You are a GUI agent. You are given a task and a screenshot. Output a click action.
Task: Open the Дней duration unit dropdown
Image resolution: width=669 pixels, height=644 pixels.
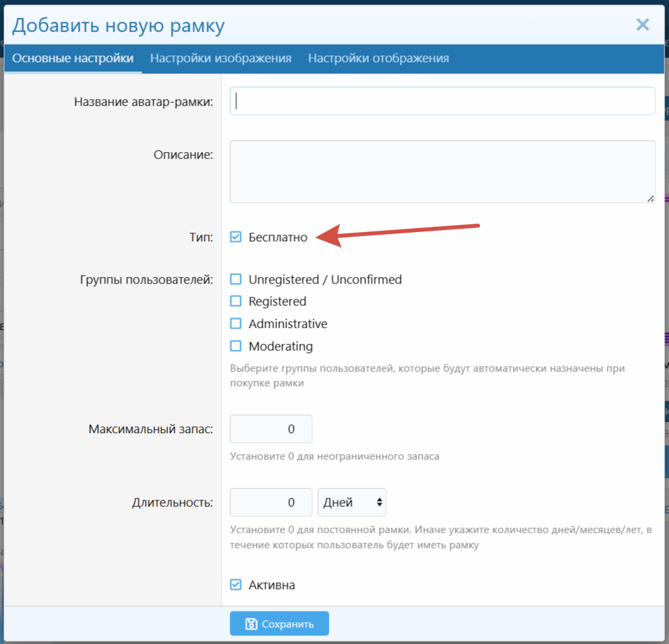click(352, 503)
